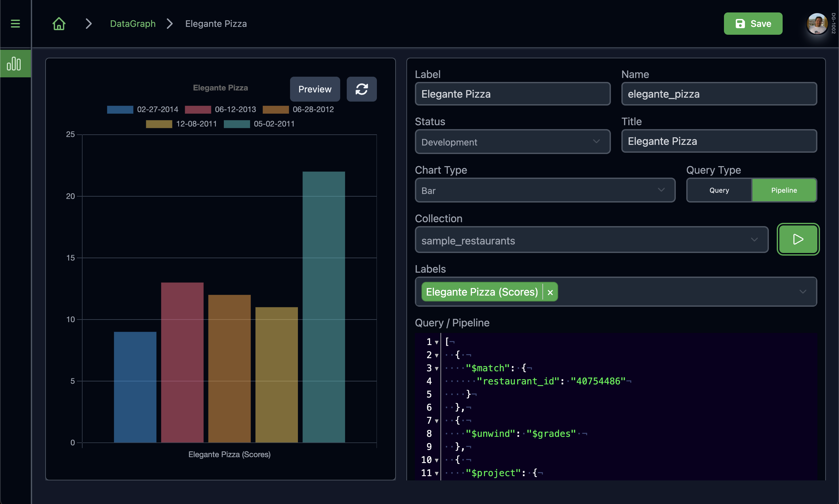Image resolution: width=839 pixels, height=504 pixels.
Task: Click the home breadcrumb icon
Action: (x=58, y=24)
